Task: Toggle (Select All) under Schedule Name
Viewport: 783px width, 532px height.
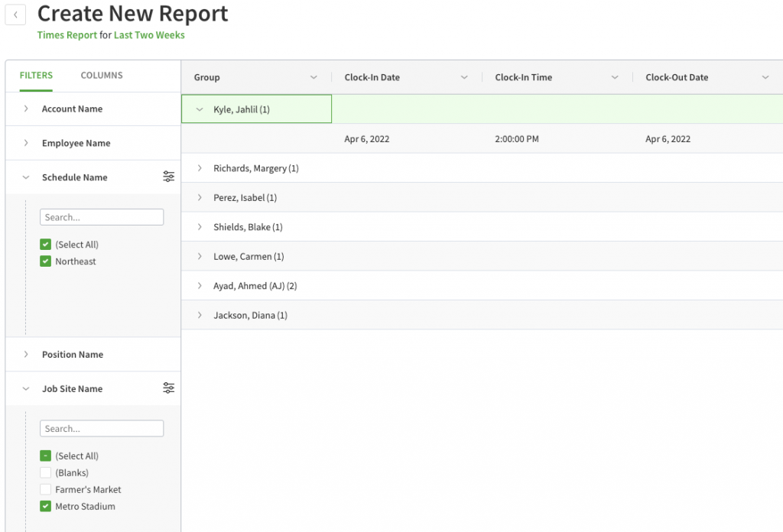Action: 46,244
